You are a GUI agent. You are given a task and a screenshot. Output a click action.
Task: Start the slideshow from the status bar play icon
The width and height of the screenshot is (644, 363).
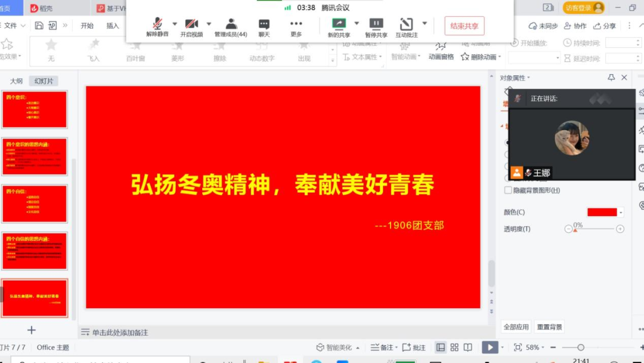(490, 347)
